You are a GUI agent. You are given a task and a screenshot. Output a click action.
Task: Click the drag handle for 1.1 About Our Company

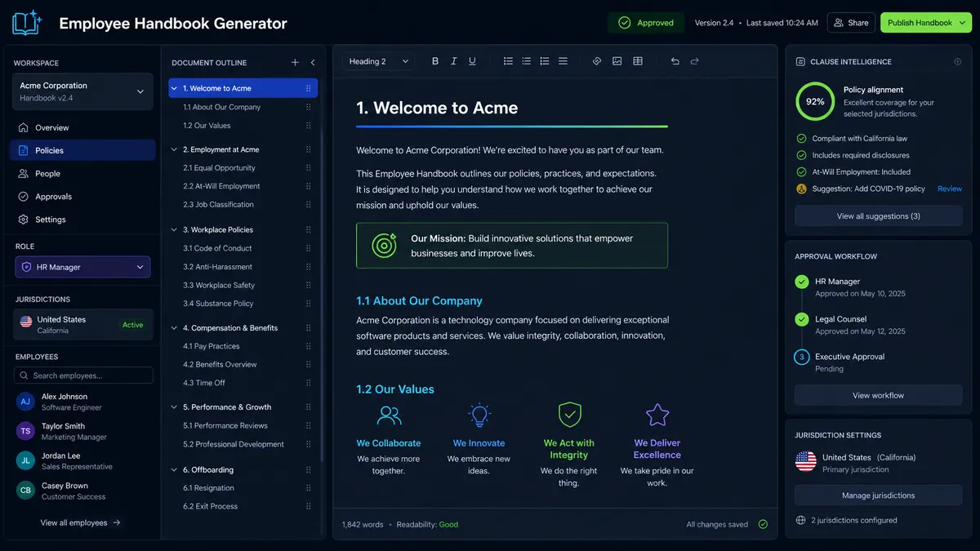(308, 107)
